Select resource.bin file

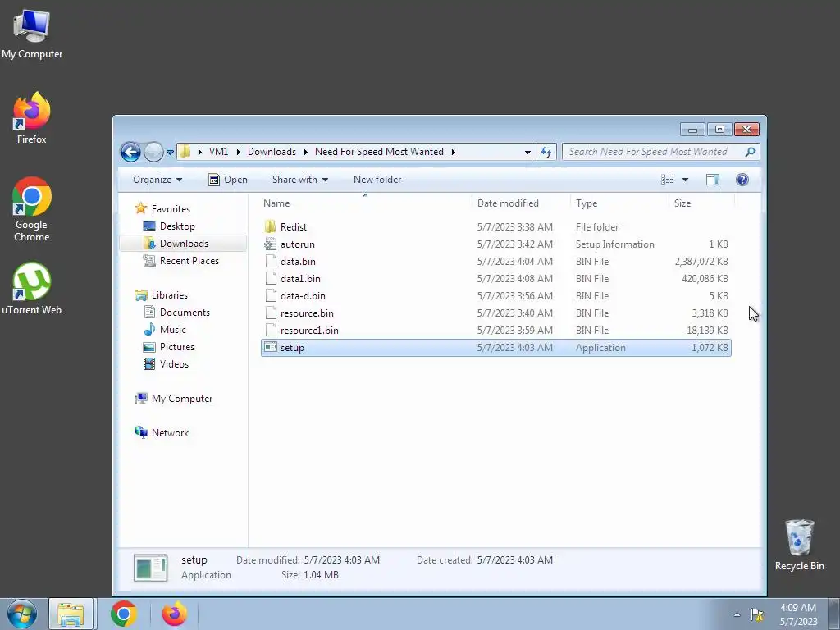[496, 313]
